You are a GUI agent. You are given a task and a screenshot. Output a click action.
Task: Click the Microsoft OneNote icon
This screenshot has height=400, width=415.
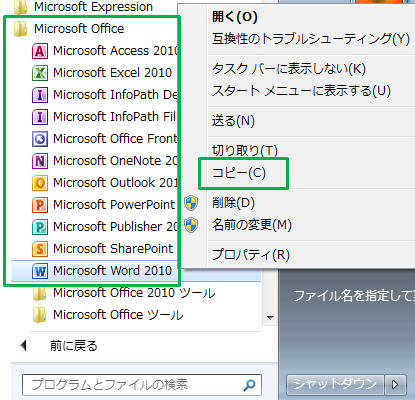click(40, 161)
